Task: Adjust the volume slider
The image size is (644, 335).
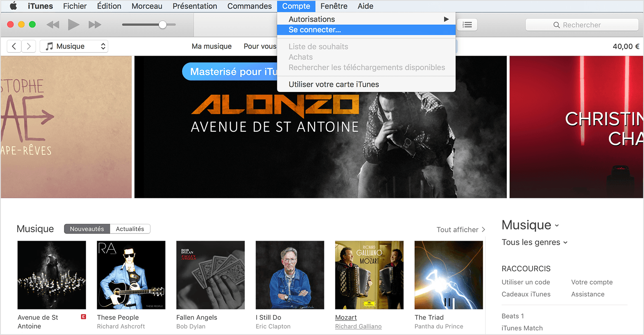Action: (x=163, y=24)
